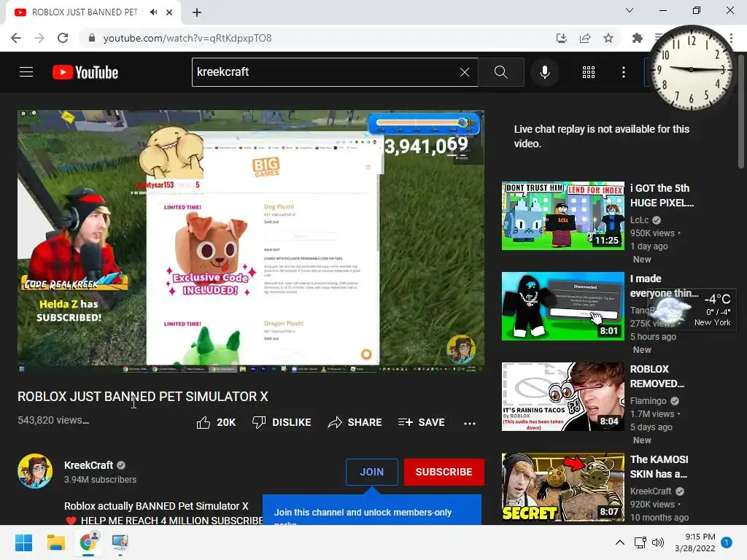Share the video
747x560 pixels.
point(355,422)
